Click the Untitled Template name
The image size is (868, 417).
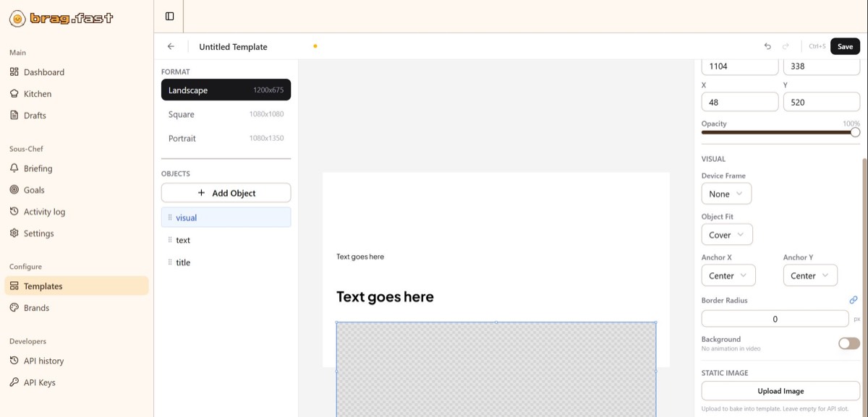coord(233,46)
